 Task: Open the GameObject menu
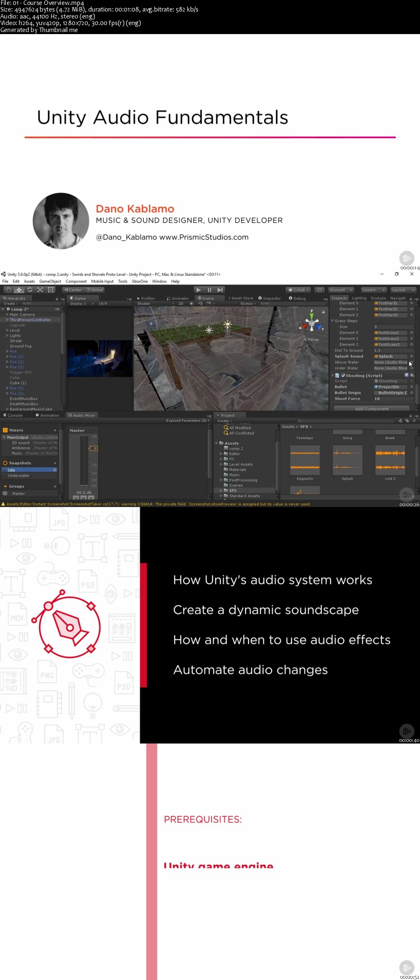pos(50,282)
